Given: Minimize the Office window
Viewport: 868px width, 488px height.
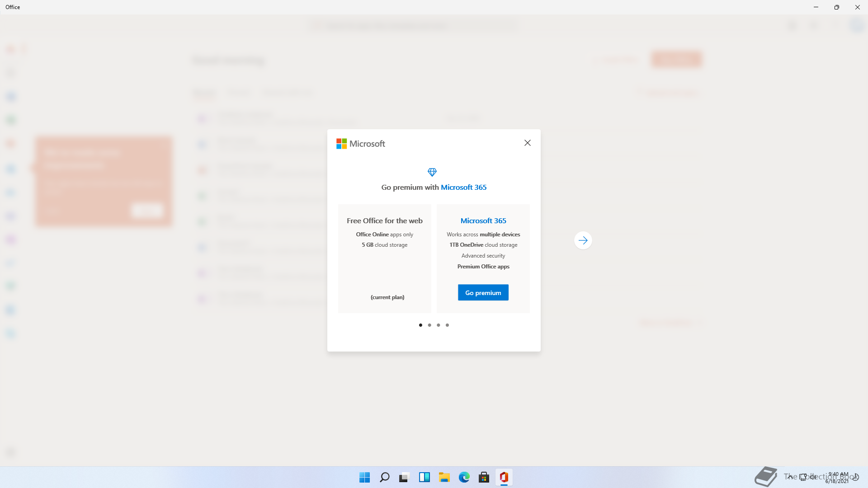Looking at the screenshot, I should coord(816,7).
